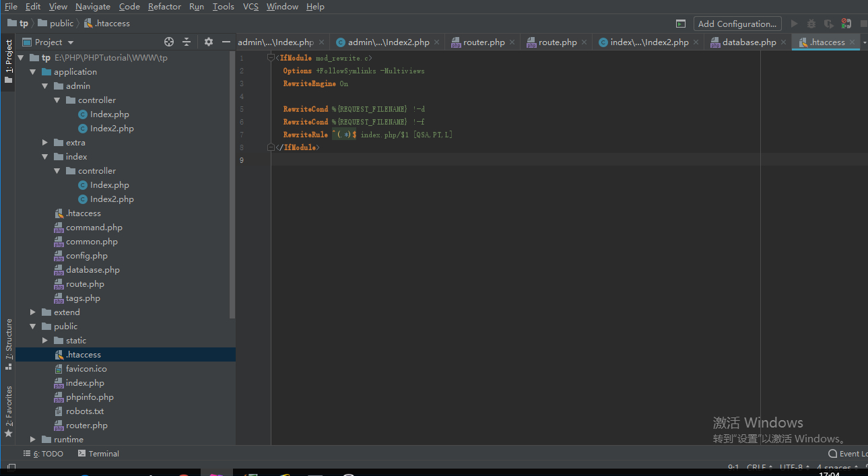This screenshot has height=476, width=868.
Task: Click the Add Configuration button
Action: 737,24
